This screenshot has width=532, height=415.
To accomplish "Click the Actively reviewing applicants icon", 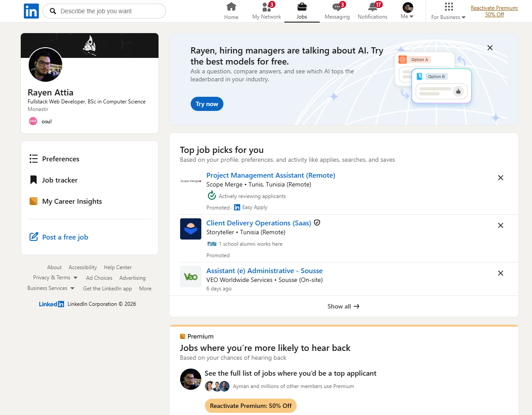I will [211, 196].
